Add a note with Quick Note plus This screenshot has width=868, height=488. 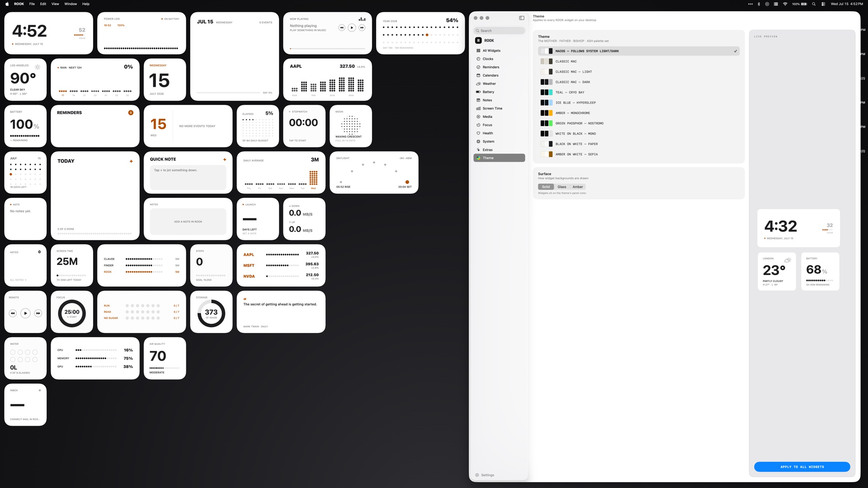click(x=225, y=160)
